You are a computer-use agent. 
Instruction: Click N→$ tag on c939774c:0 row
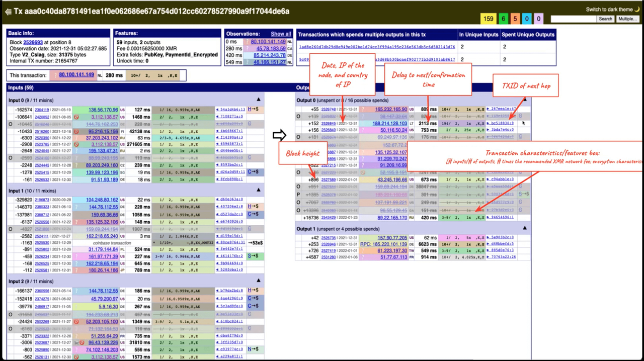point(253,349)
